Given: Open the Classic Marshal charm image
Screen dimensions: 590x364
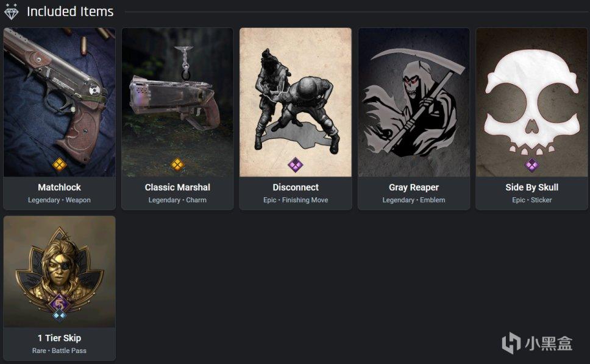Looking at the screenshot, I should [177, 102].
